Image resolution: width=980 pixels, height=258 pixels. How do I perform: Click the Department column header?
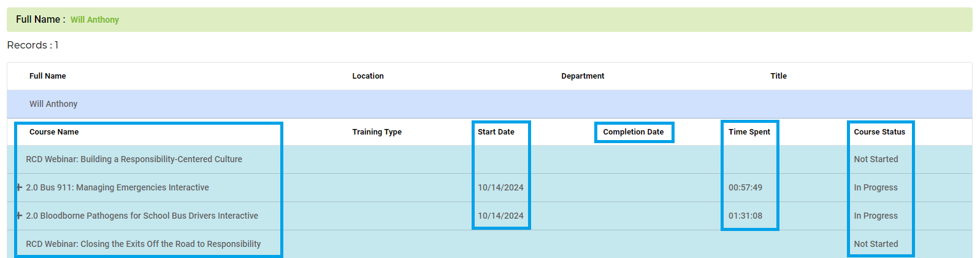pos(582,76)
